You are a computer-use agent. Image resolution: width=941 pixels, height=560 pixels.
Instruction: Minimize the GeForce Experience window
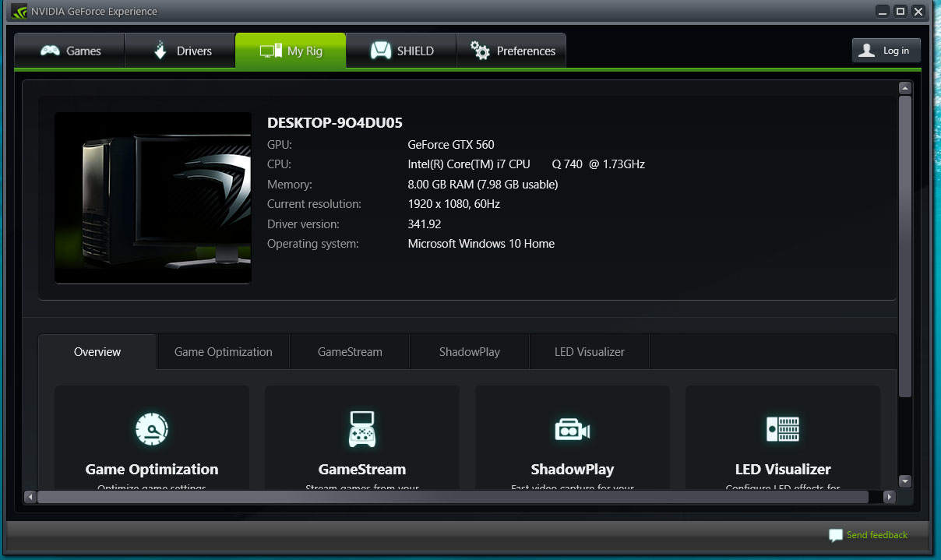pyautogui.click(x=883, y=11)
